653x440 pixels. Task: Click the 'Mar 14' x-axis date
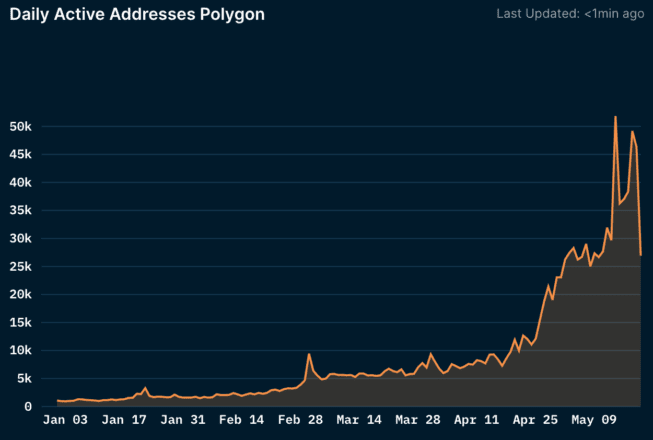click(x=359, y=420)
